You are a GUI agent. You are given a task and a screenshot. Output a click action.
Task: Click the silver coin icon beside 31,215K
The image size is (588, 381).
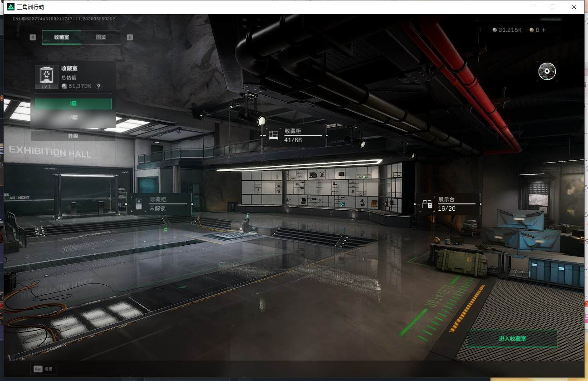pos(495,30)
